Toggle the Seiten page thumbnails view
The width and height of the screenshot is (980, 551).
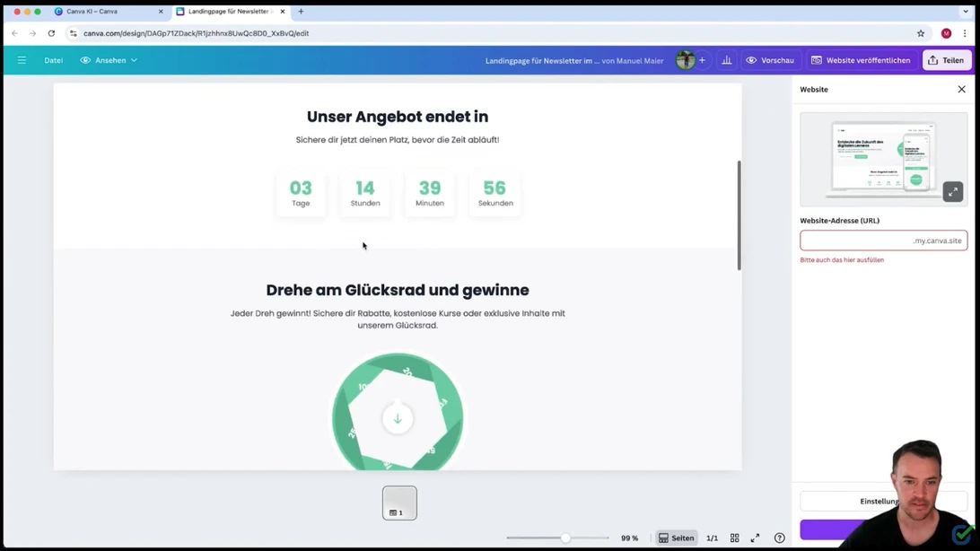676,538
